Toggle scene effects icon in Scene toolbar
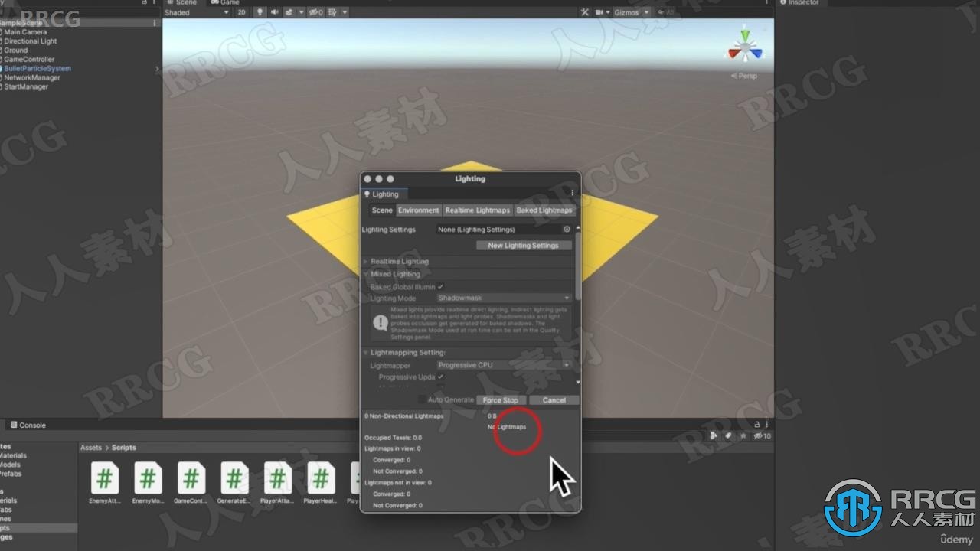The image size is (980, 551). point(289,12)
